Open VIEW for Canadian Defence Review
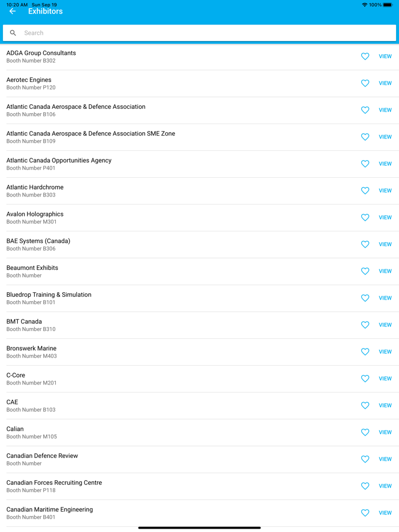Screen dimensions: 399x532 (x=385, y=459)
